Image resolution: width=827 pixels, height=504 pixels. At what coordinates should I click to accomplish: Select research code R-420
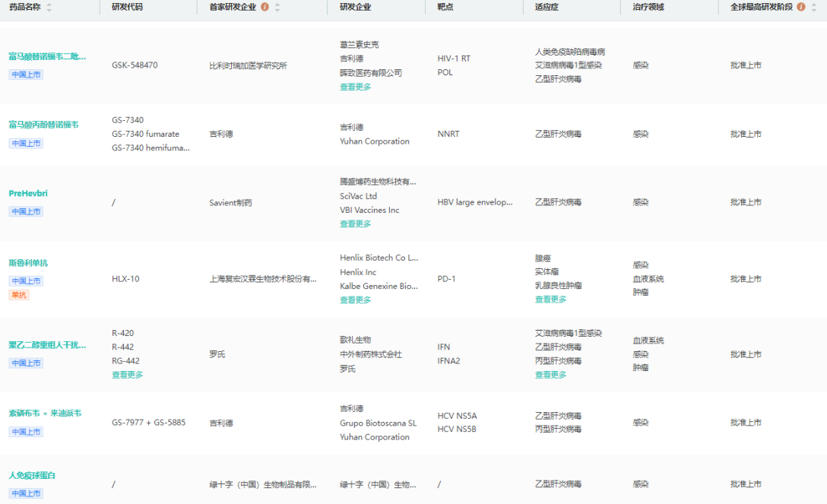(x=123, y=333)
